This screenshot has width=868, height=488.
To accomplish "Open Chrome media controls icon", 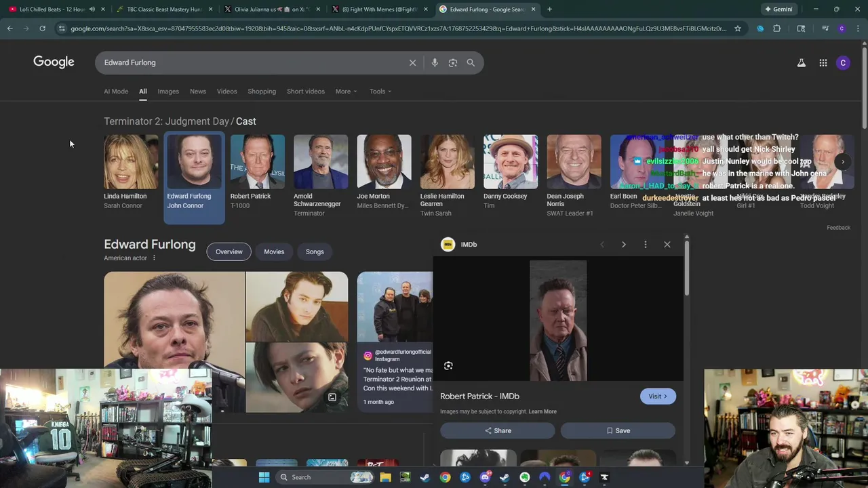I will point(825,28).
